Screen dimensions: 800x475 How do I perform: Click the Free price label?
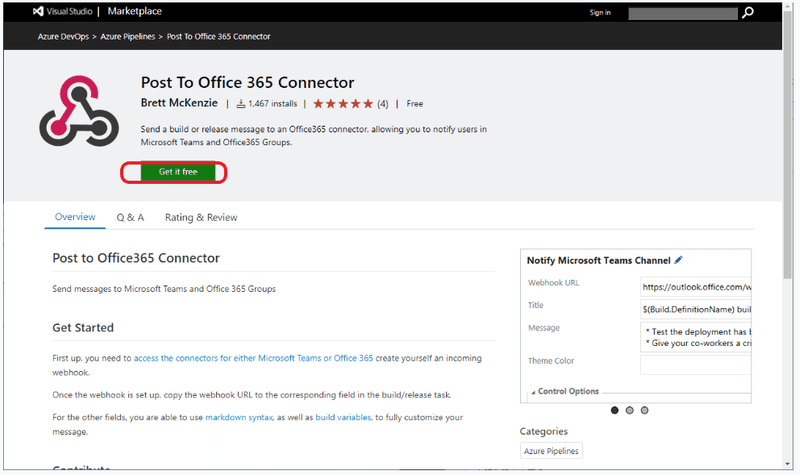point(415,104)
